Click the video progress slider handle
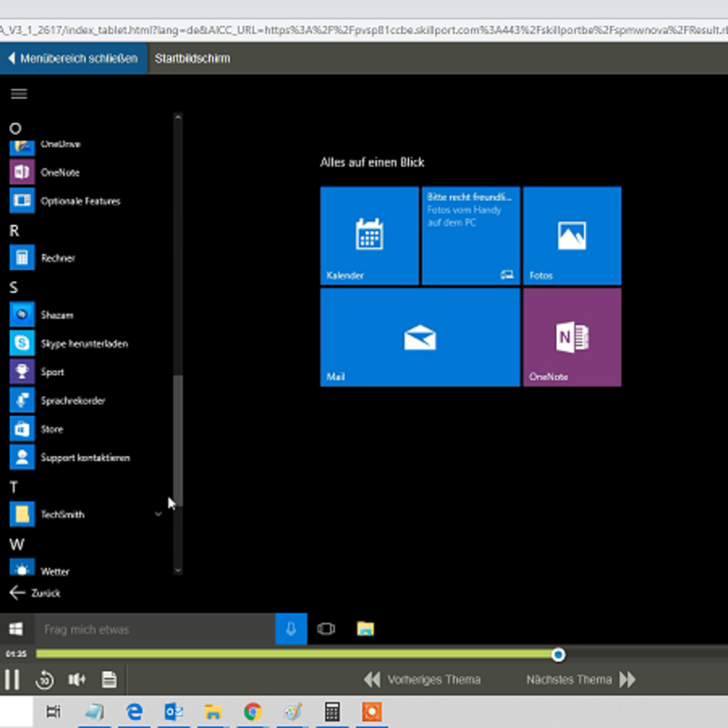The image size is (728, 728). tap(559, 654)
